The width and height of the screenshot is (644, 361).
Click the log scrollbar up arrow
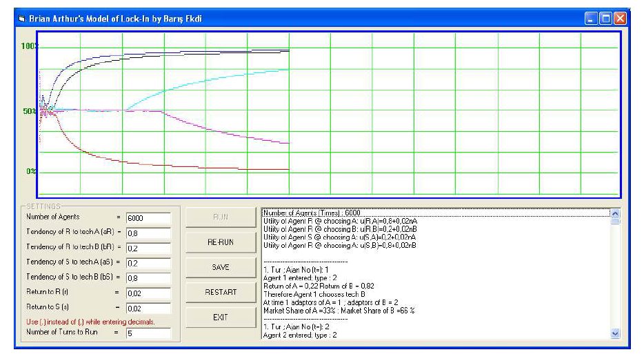pyautogui.click(x=615, y=213)
